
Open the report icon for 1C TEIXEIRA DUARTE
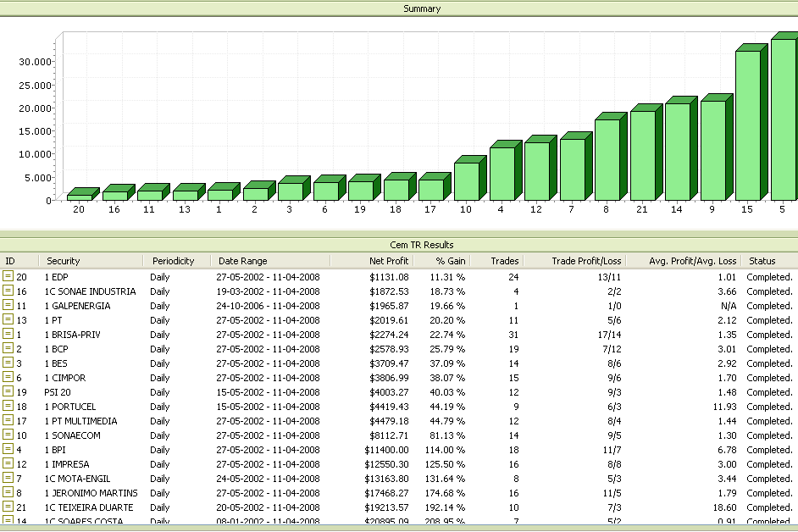tap(8, 507)
